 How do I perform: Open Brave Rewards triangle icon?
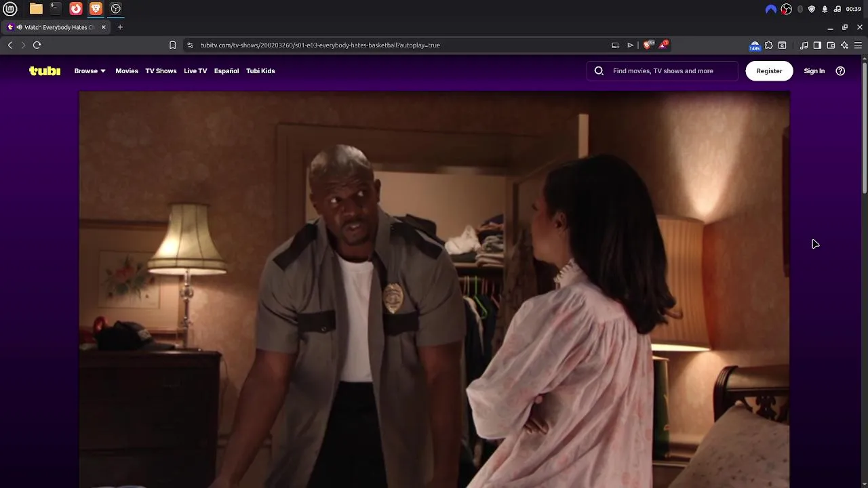point(664,45)
